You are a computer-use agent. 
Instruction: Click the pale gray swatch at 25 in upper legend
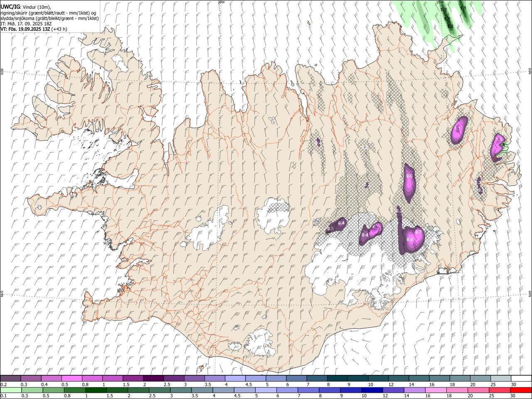pyautogui.click(x=501, y=379)
